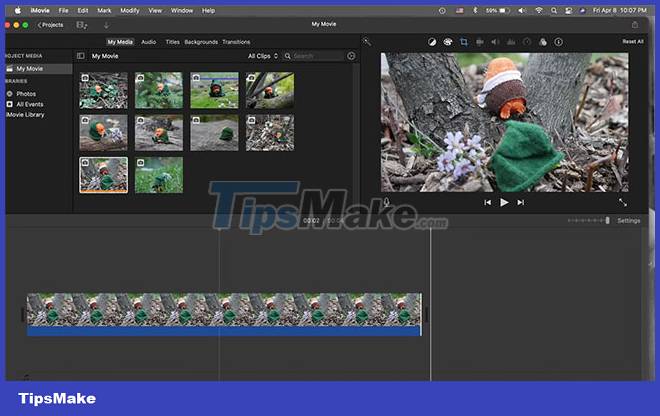Viewport: 660px width, 416px height.
Task: Hide the libraries sidebar list
Action: click(x=81, y=56)
